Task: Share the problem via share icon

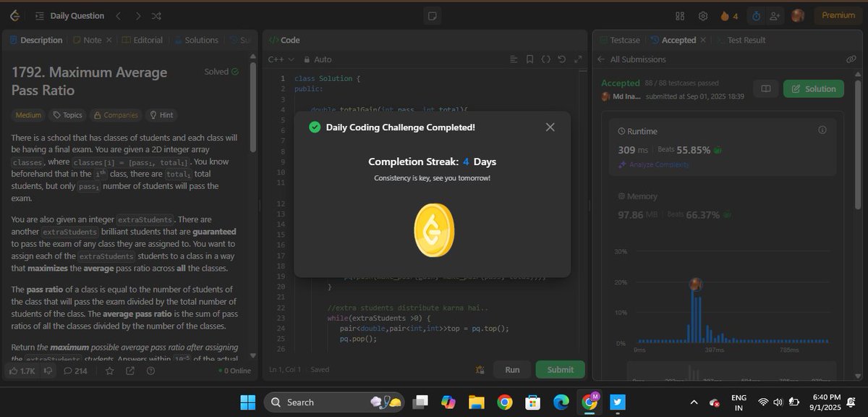Action: tap(129, 371)
